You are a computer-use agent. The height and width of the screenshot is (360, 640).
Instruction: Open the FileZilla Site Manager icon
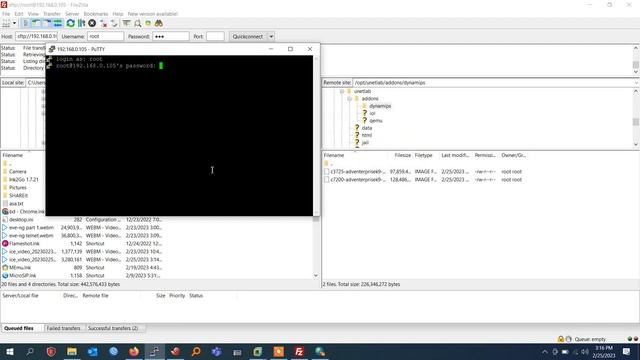point(7,23)
